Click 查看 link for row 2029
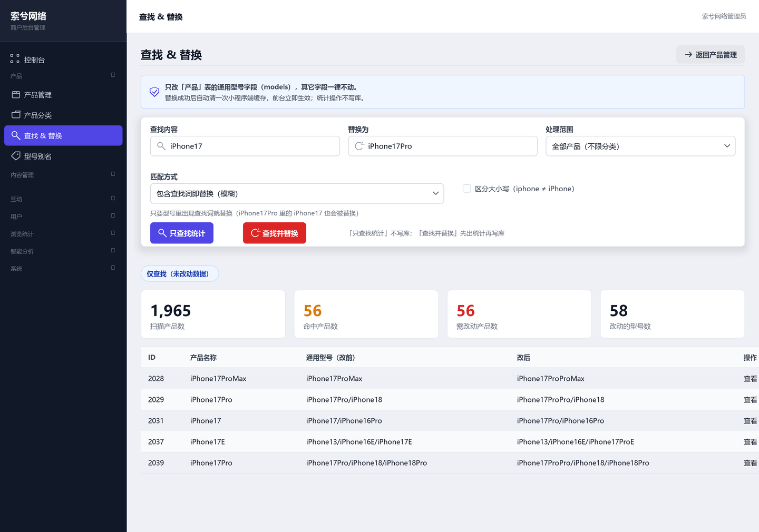Image resolution: width=759 pixels, height=532 pixels. [x=750, y=400]
